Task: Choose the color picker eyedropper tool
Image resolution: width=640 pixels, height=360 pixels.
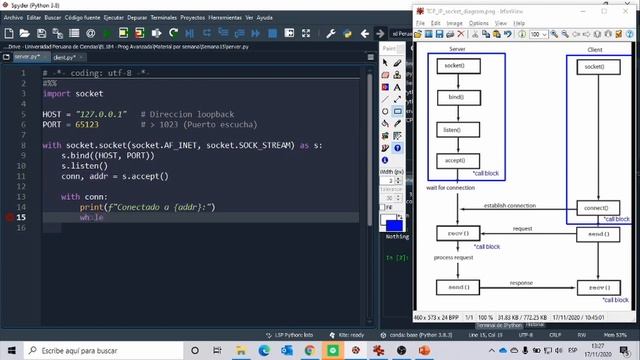Action: [397, 124]
